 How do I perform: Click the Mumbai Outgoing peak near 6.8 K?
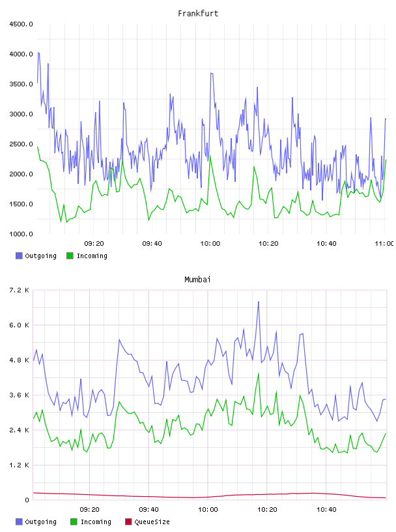[259, 302]
